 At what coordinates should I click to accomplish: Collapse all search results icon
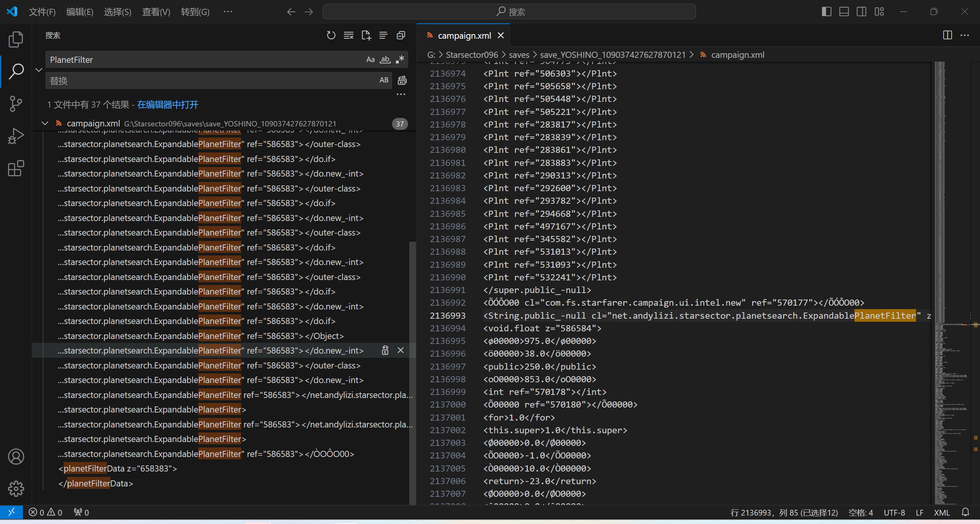point(401,36)
